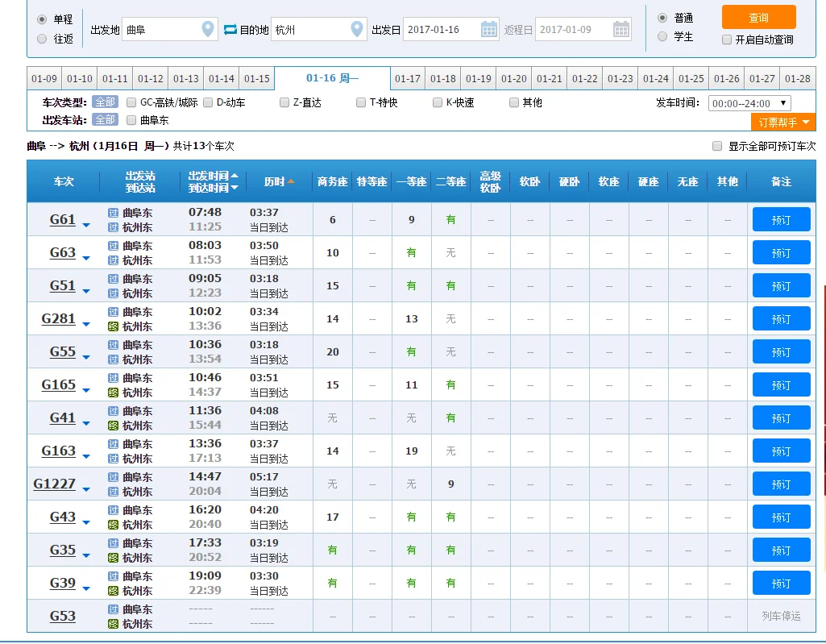The image size is (826, 644).
Task: Click the pass-through station icon for G61 曲阜东
Action: (x=113, y=213)
